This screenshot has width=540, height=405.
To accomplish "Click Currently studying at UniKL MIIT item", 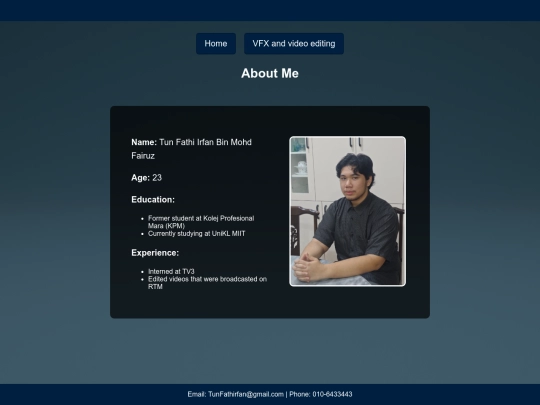I will 197,233.
